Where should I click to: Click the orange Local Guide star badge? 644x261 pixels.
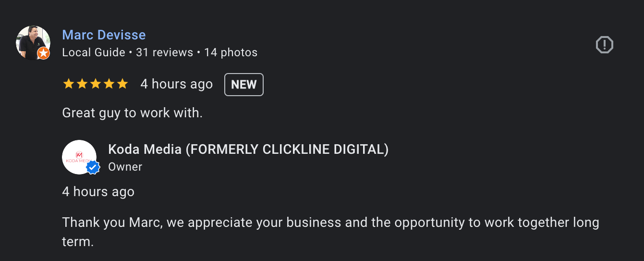point(44,53)
